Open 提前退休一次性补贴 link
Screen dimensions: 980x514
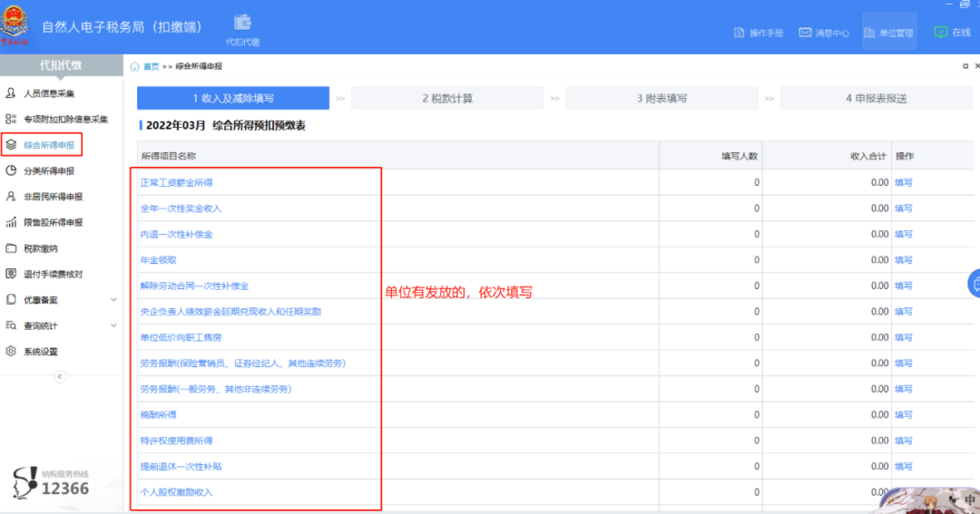pyautogui.click(x=181, y=467)
